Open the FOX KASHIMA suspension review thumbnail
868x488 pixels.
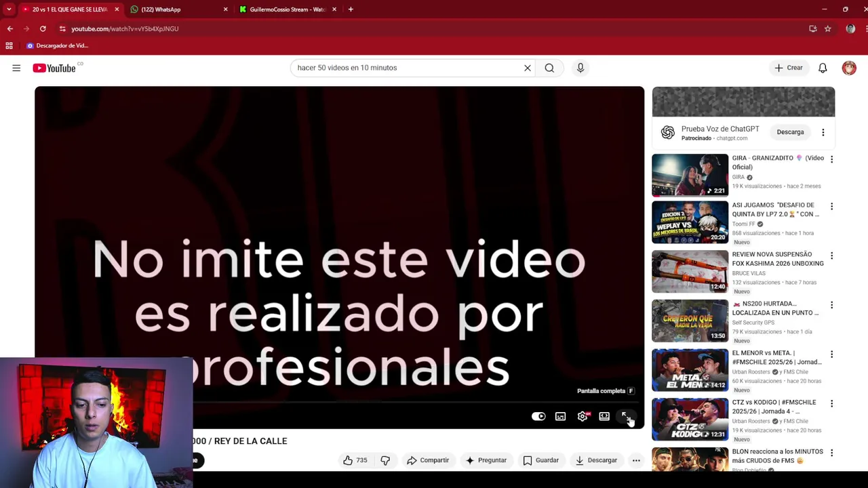coord(690,271)
